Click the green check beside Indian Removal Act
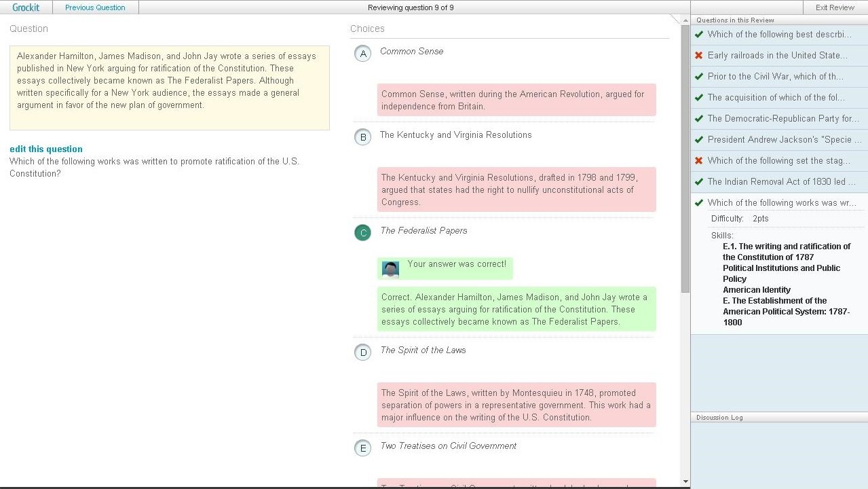The width and height of the screenshot is (868, 489). (x=699, y=181)
